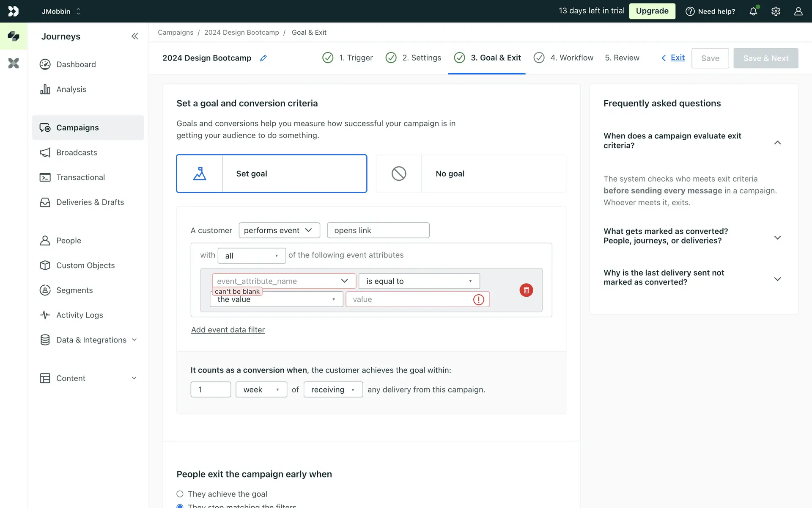Open the 'performs event' dropdown
The width and height of the screenshot is (812, 508).
[x=279, y=230]
